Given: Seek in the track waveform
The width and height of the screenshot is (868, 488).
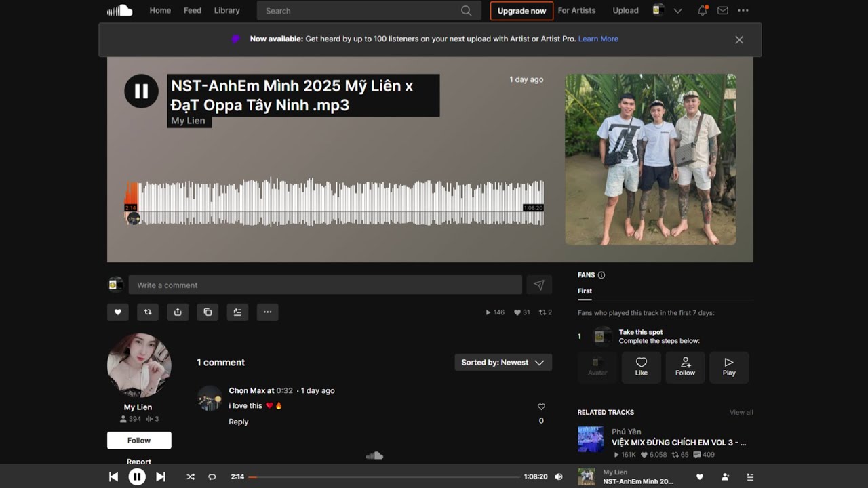Looking at the screenshot, I should [334, 202].
